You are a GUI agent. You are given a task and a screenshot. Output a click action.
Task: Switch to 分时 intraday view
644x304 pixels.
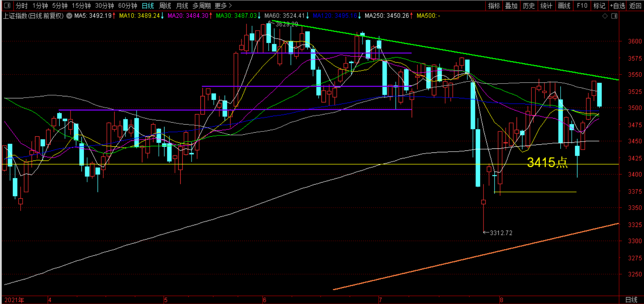(x=22, y=6)
